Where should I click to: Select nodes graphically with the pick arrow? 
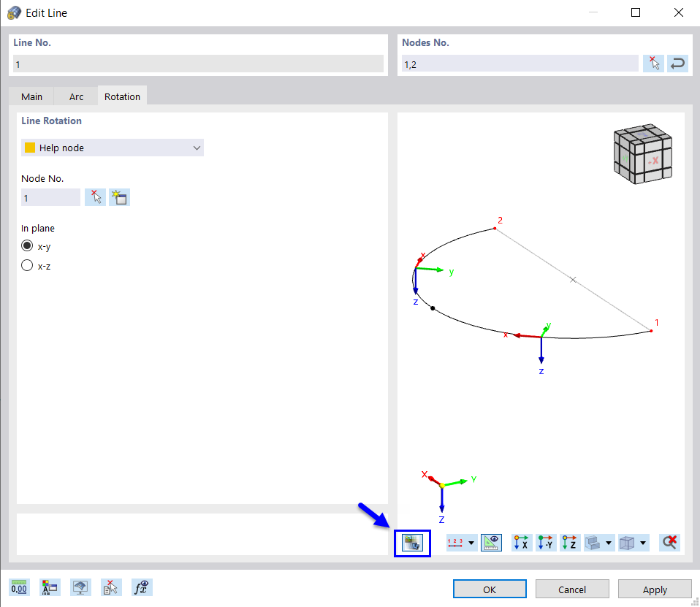[x=653, y=63]
